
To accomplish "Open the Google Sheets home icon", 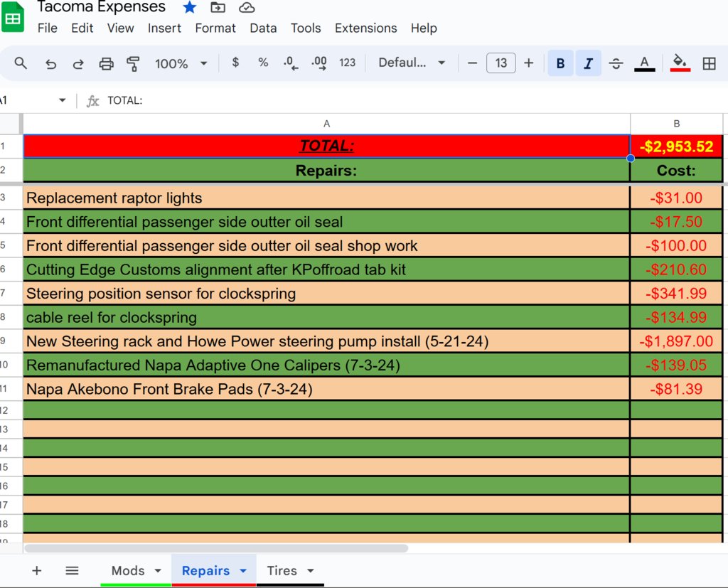I will [13, 18].
